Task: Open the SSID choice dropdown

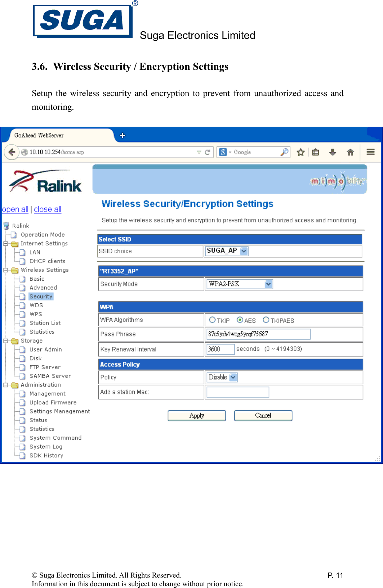Action: (x=227, y=251)
